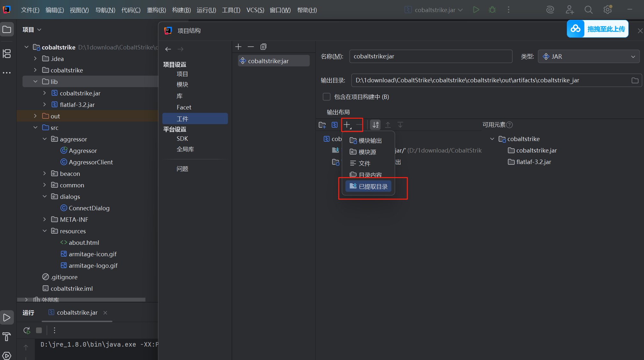Open more run actions vertical dots
This screenshot has height=360, width=644.
click(x=508, y=10)
